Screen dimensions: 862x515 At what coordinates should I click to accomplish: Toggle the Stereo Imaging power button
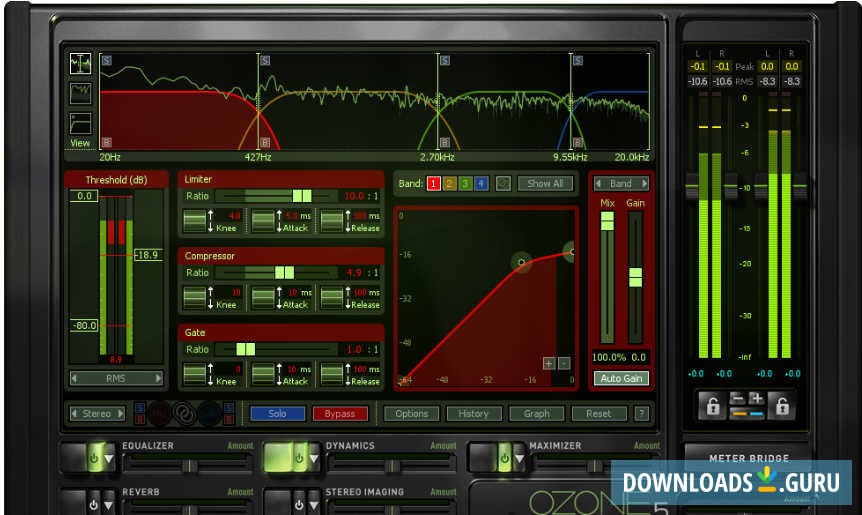coord(299,504)
